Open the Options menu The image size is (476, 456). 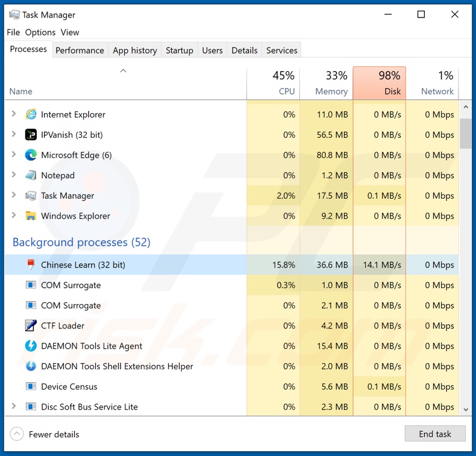(40, 33)
